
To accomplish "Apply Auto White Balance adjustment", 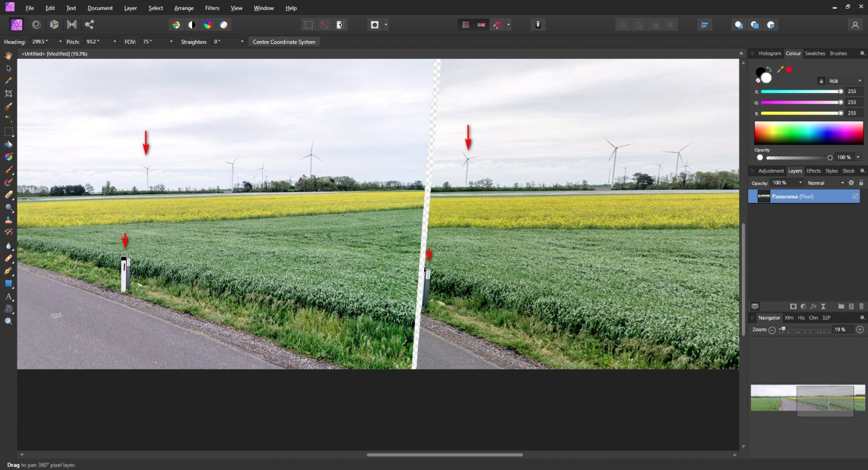I will (x=224, y=24).
